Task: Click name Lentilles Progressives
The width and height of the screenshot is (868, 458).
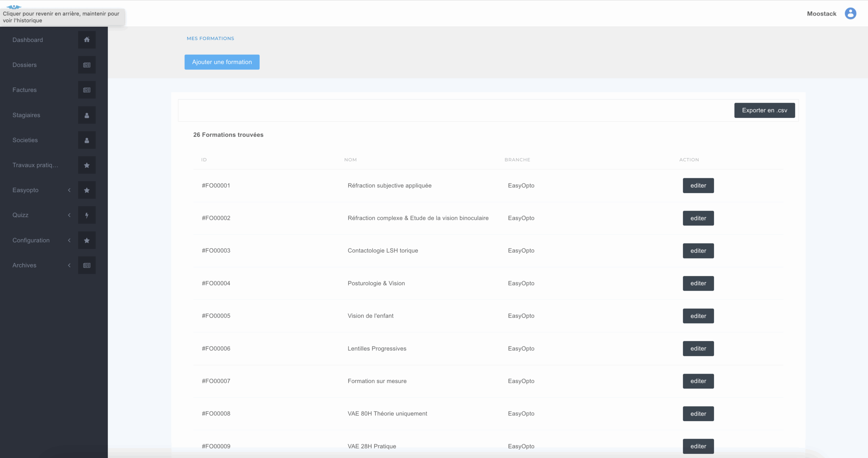Action: coord(377,349)
